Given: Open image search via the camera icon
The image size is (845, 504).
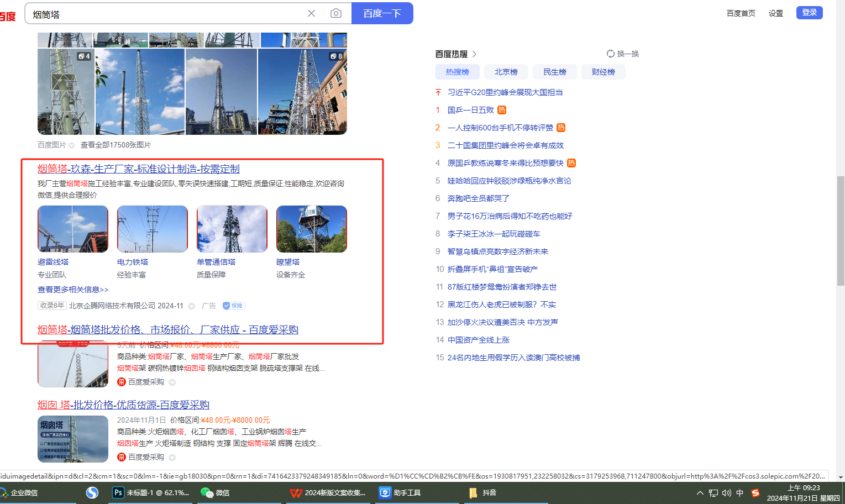Looking at the screenshot, I should [x=336, y=13].
